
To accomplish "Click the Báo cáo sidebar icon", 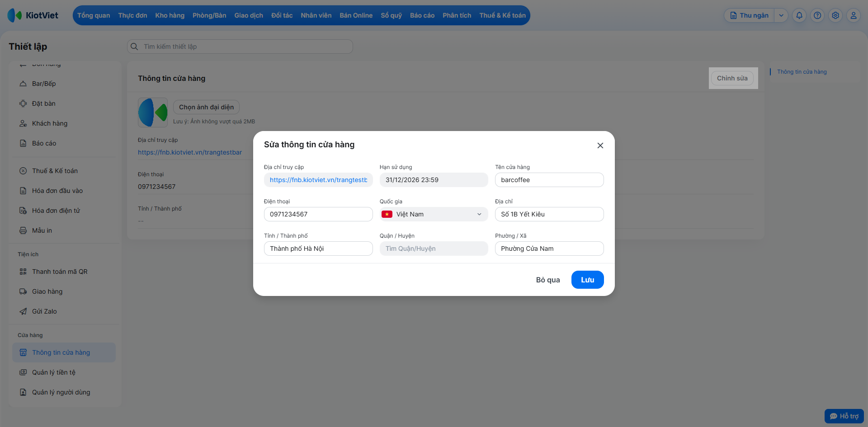I will (x=23, y=143).
